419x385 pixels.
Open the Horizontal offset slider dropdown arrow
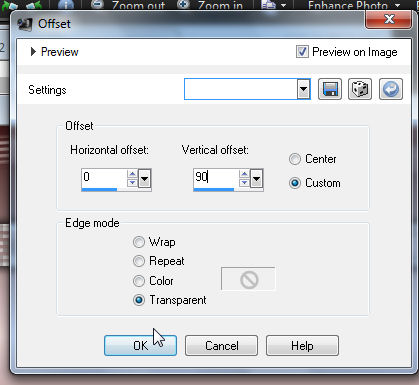tap(144, 179)
